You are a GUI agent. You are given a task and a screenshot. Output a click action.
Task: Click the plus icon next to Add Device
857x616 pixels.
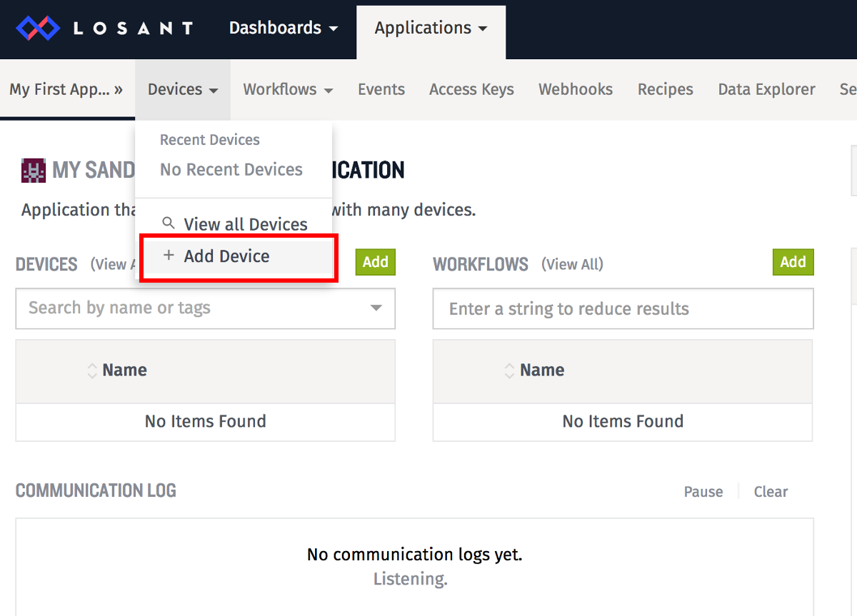pos(169,255)
